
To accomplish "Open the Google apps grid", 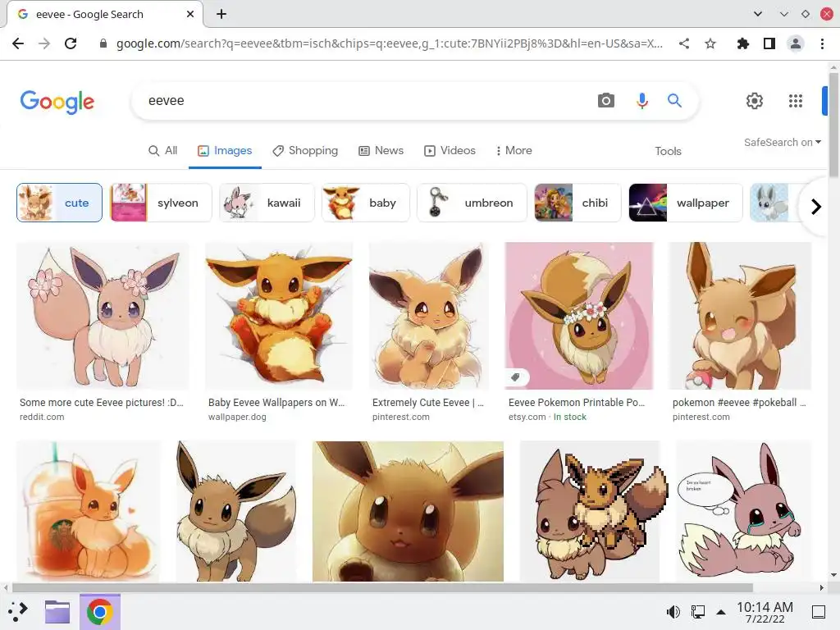I will coord(796,100).
